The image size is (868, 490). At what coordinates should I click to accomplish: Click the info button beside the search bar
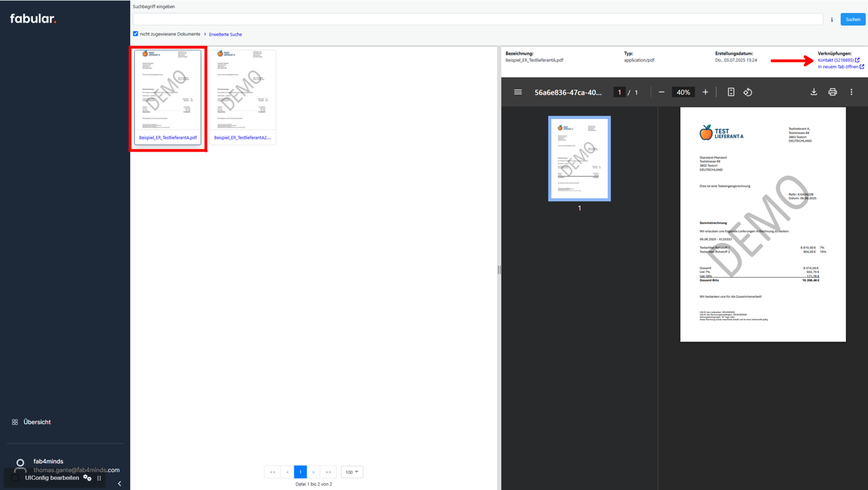click(832, 18)
